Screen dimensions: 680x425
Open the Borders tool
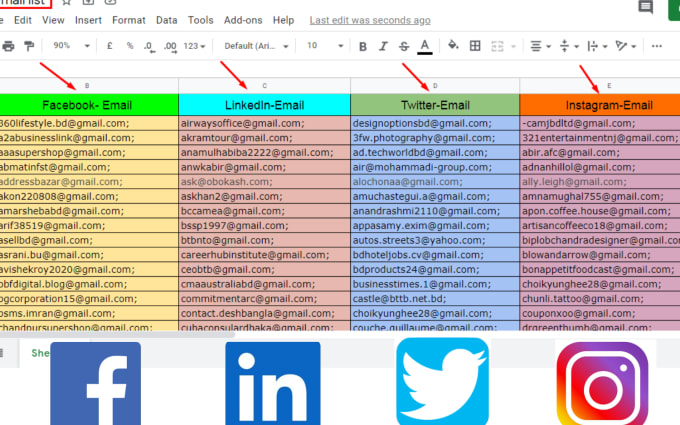[x=475, y=46]
